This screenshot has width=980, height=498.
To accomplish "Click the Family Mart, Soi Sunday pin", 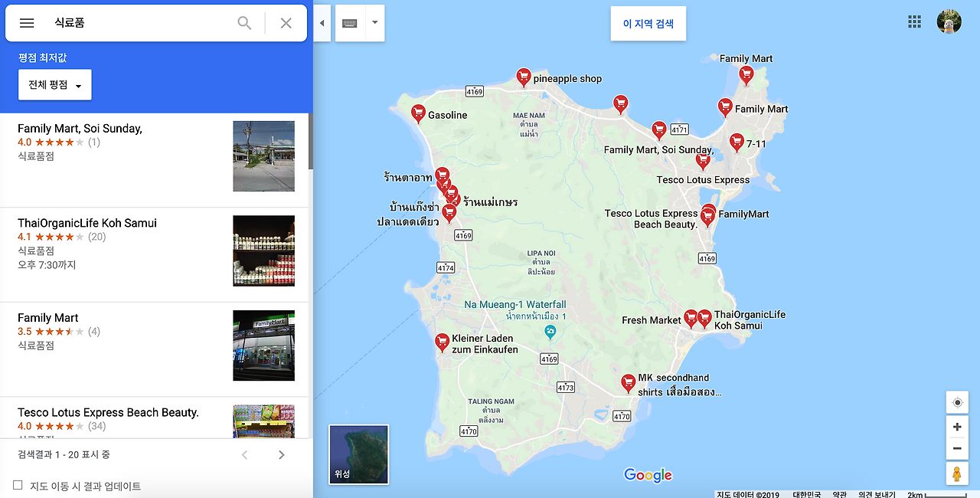I will tap(659, 129).
